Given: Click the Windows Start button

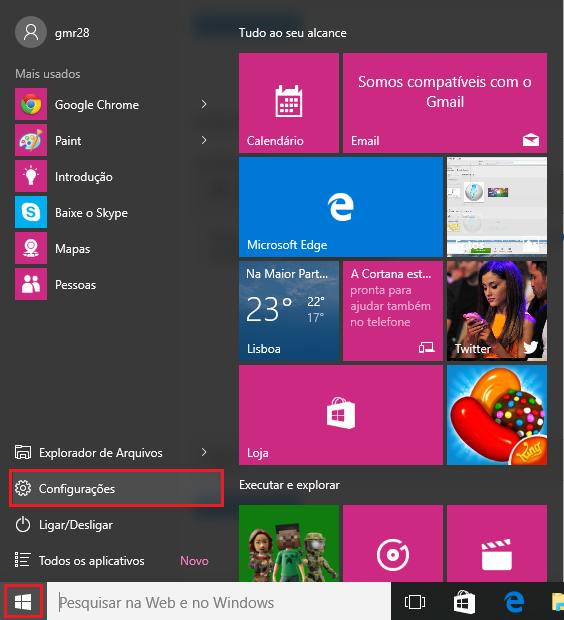Looking at the screenshot, I should click(x=23, y=602).
